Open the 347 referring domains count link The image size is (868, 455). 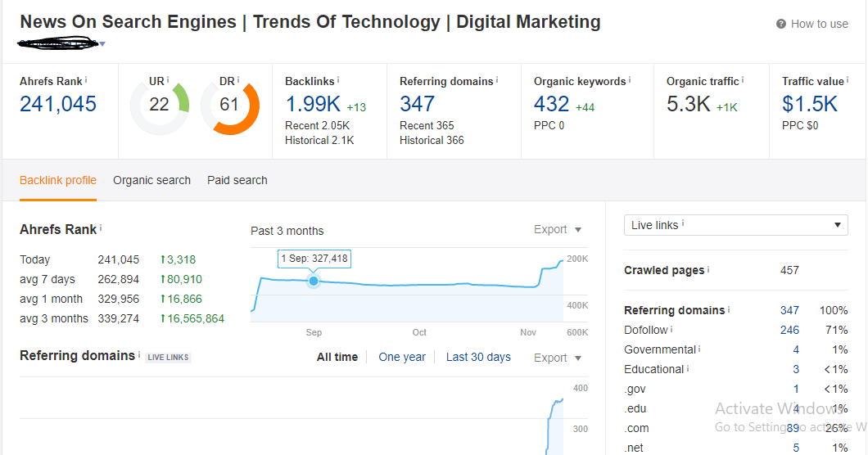point(417,104)
